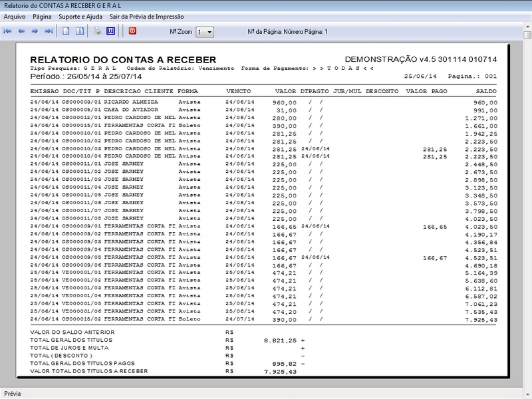Switch to single page view icon
The width and height of the screenshot is (532, 399).
66,31
